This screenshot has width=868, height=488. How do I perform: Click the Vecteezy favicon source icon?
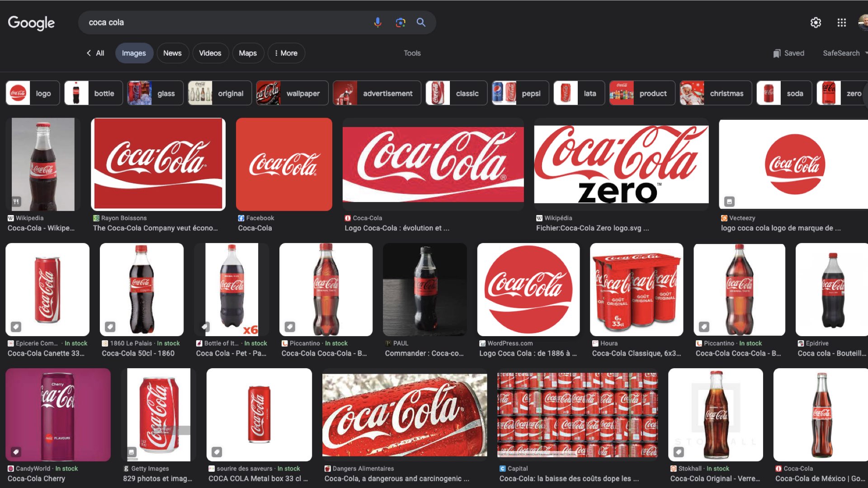click(x=724, y=218)
